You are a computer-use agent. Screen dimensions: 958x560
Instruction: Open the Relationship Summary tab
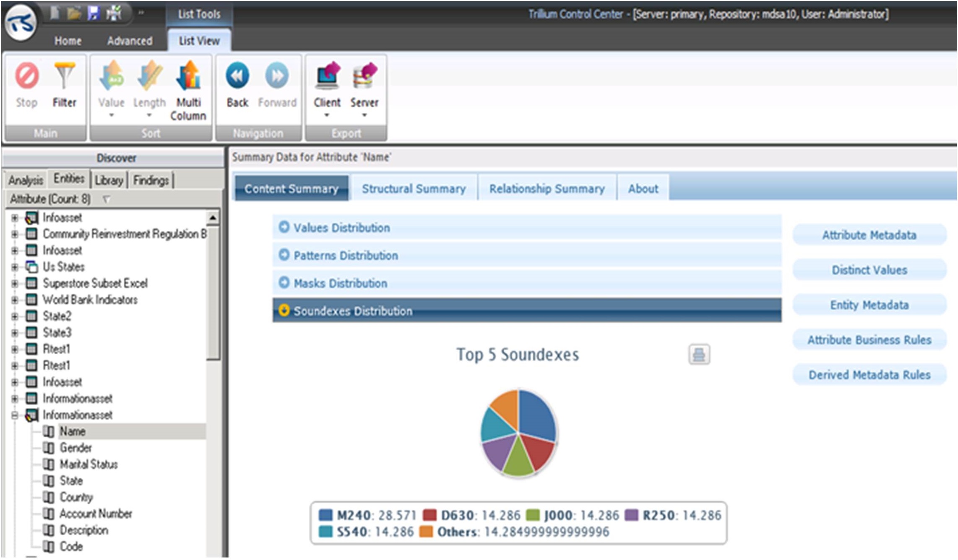pyautogui.click(x=547, y=189)
